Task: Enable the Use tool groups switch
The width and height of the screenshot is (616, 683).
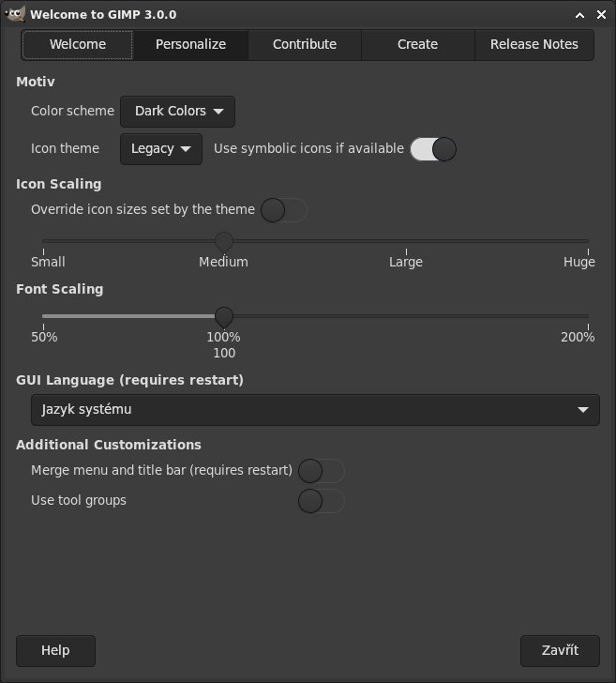Action: point(322,501)
